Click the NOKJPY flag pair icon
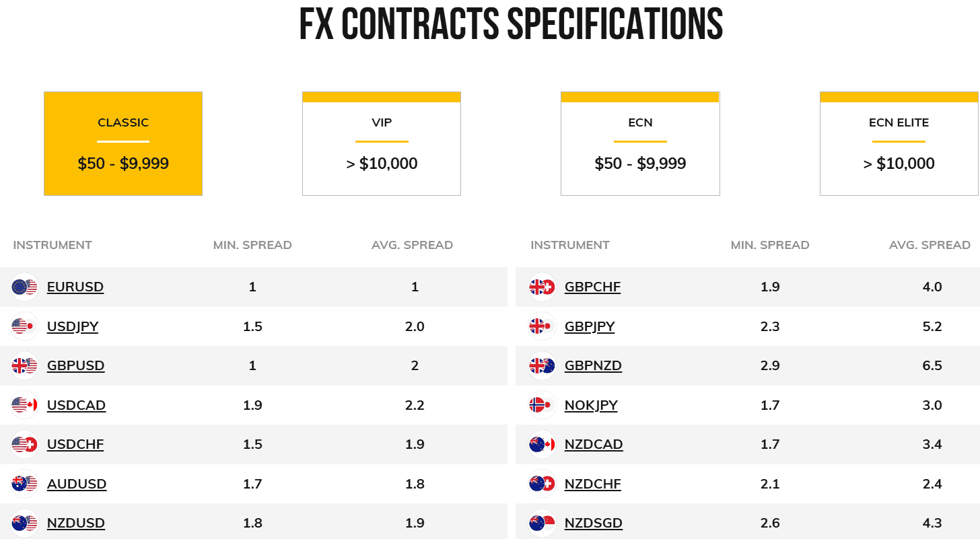This screenshot has height=539, width=980. 542,405
